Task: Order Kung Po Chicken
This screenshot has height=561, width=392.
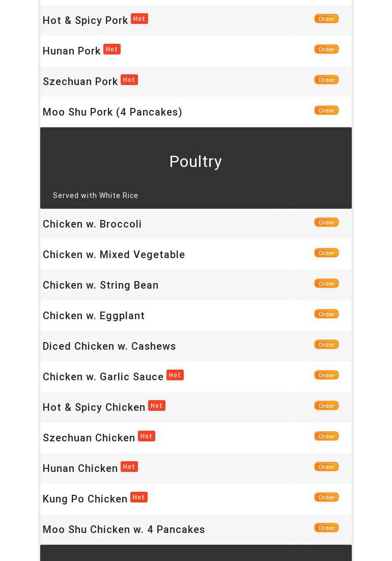Action: coord(326,497)
